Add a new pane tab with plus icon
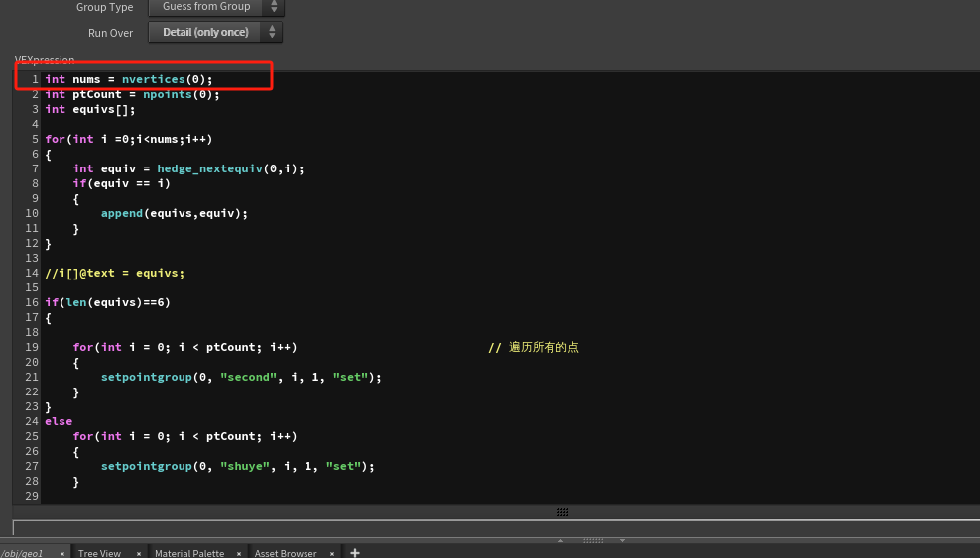Image resolution: width=980 pixels, height=558 pixels. point(355,552)
